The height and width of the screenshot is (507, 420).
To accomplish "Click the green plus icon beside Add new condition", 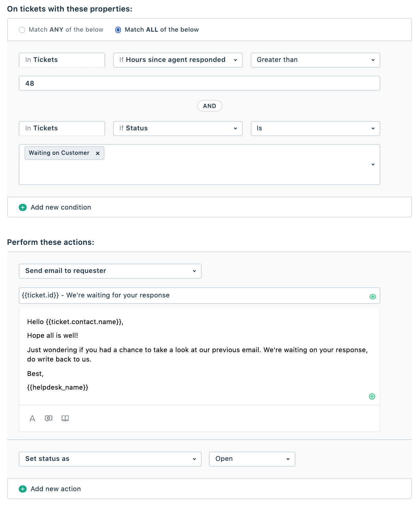I will (23, 207).
